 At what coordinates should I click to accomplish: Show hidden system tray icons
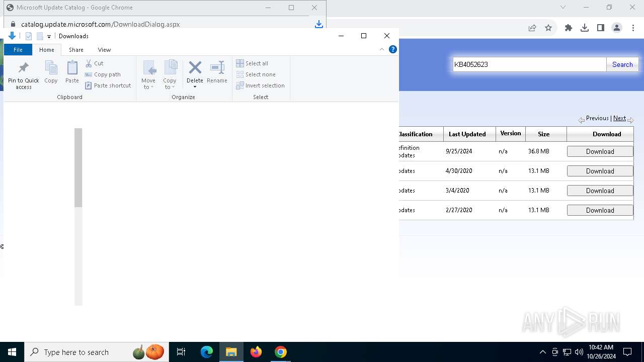click(x=542, y=352)
